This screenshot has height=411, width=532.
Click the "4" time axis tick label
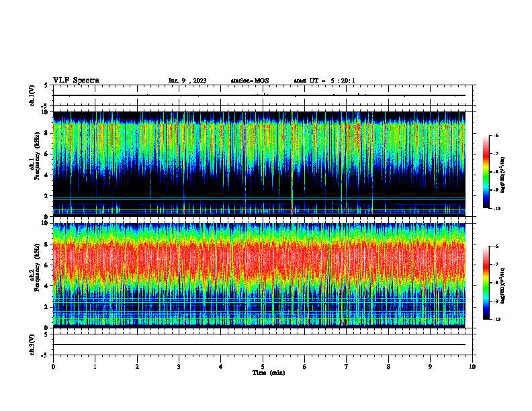221,367
